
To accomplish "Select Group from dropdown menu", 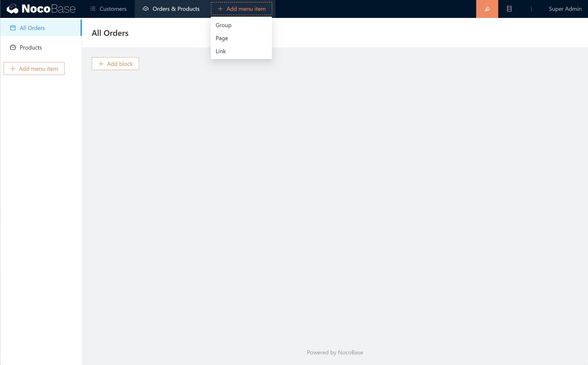I will click(x=224, y=25).
